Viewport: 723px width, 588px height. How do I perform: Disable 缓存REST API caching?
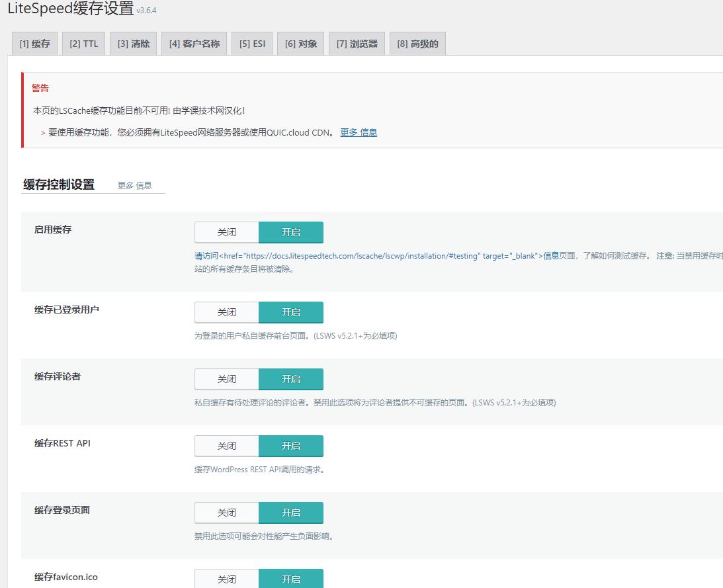(x=226, y=446)
